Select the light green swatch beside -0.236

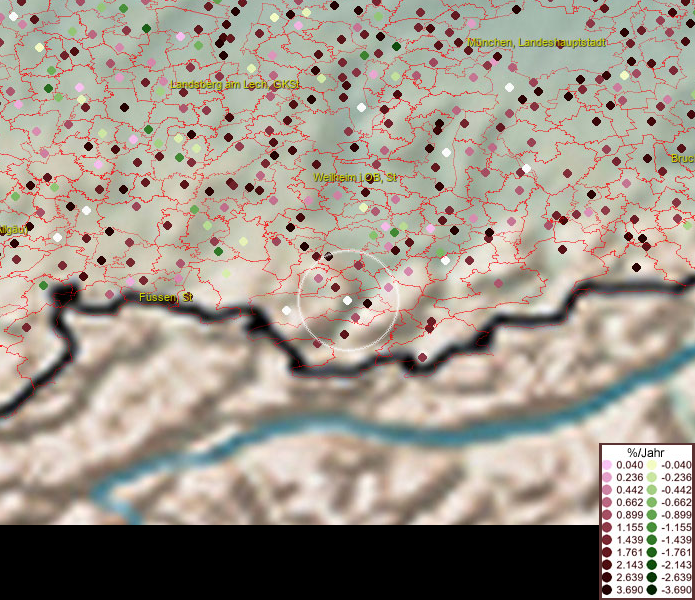652,477
